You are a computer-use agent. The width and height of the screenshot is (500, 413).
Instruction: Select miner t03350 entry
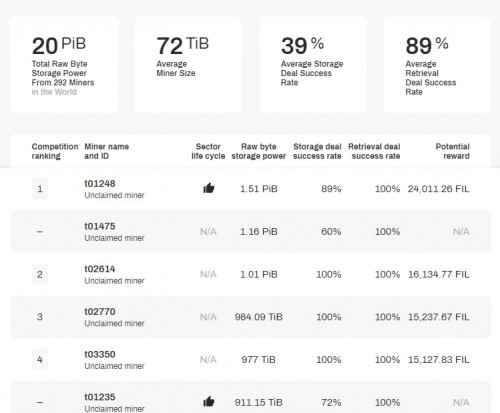coord(100,354)
